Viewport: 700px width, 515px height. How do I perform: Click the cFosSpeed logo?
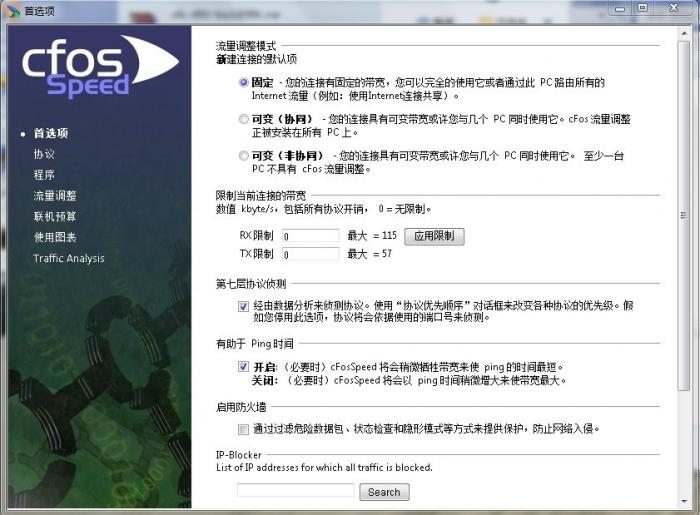click(x=100, y=66)
